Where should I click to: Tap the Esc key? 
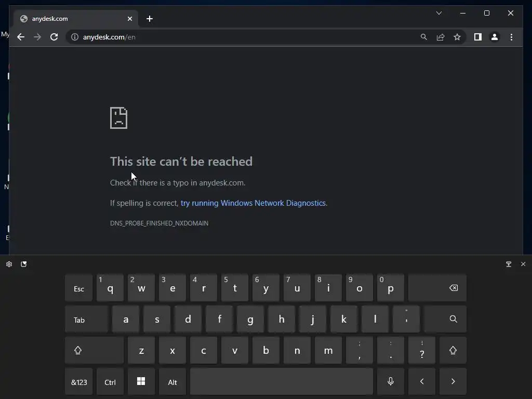click(x=79, y=288)
